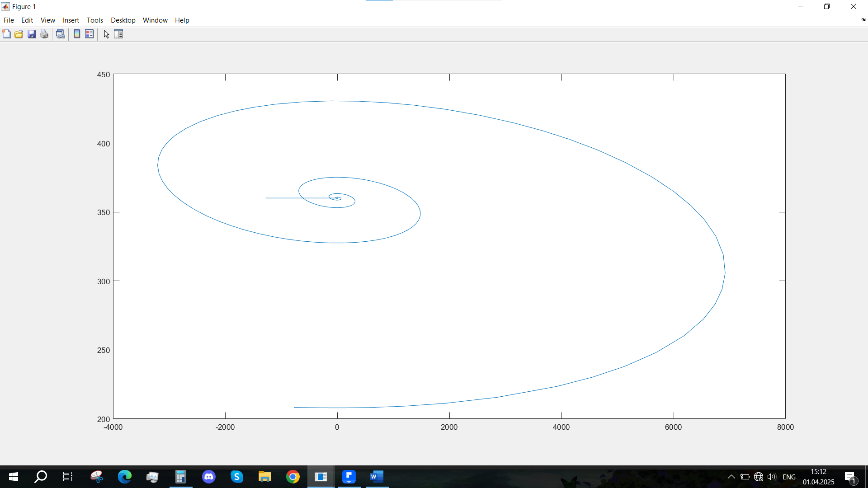Open File Explorer from the taskbar
This screenshot has height=488, width=868.
(265, 477)
